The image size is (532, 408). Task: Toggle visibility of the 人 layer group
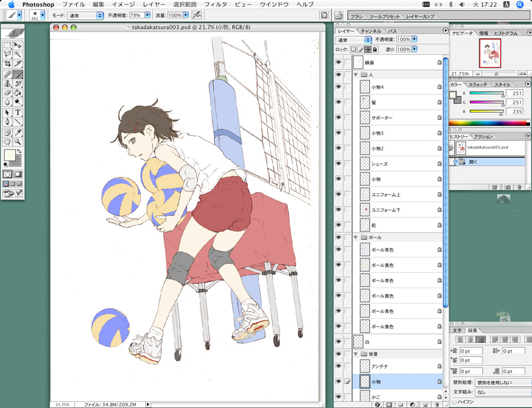[x=338, y=74]
